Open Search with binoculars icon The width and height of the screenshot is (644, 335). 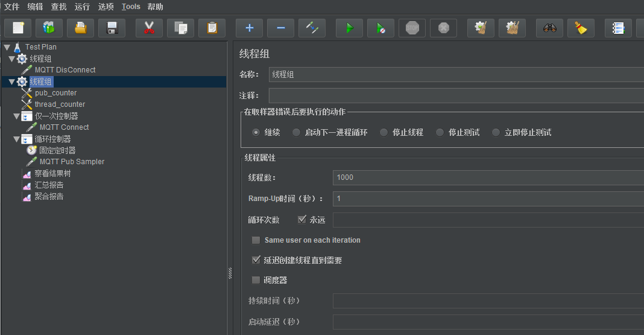pyautogui.click(x=549, y=28)
